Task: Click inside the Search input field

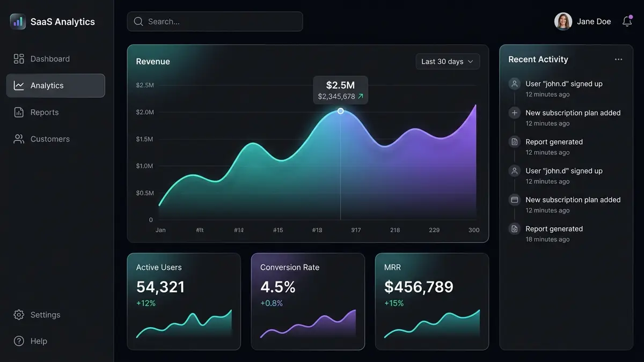Action: tap(215, 21)
